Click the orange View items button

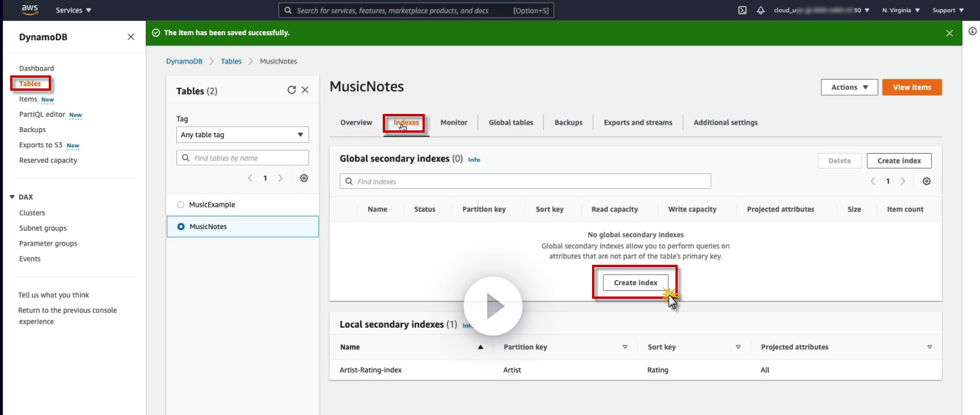pos(912,87)
